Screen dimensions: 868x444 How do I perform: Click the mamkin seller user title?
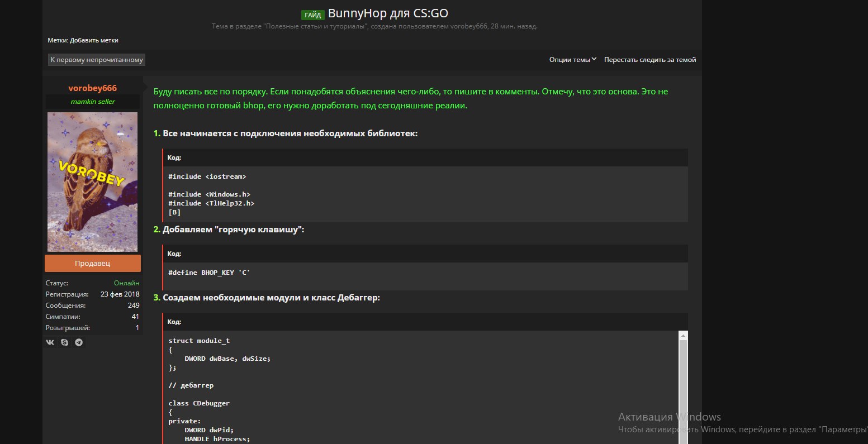(92, 102)
